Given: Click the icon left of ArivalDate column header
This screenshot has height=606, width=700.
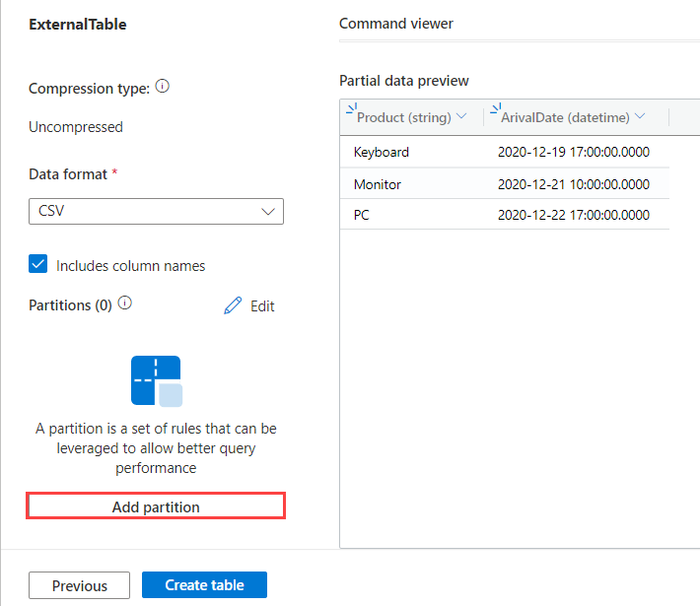Looking at the screenshot, I should coord(495,111).
